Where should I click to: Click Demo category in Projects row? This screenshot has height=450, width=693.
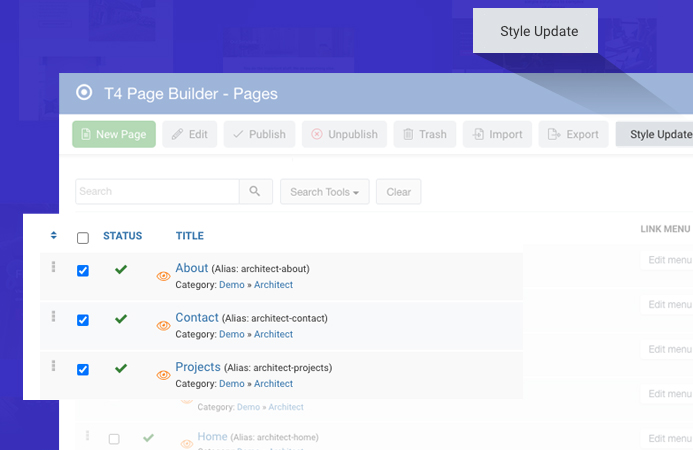point(232,384)
